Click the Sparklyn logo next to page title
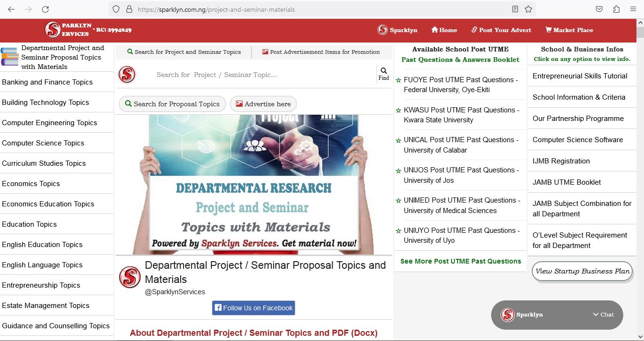This screenshot has height=341, width=644. click(x=130, y=277)
